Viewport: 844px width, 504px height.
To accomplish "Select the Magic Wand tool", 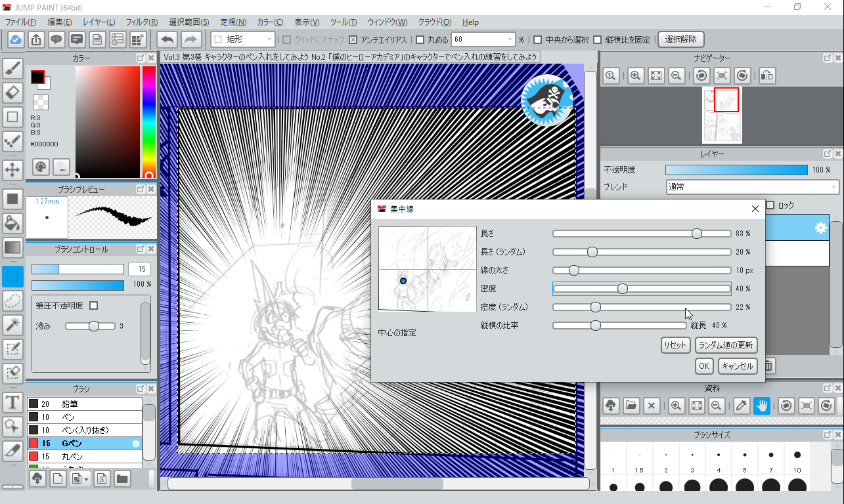I will click(x=12, y=324).
